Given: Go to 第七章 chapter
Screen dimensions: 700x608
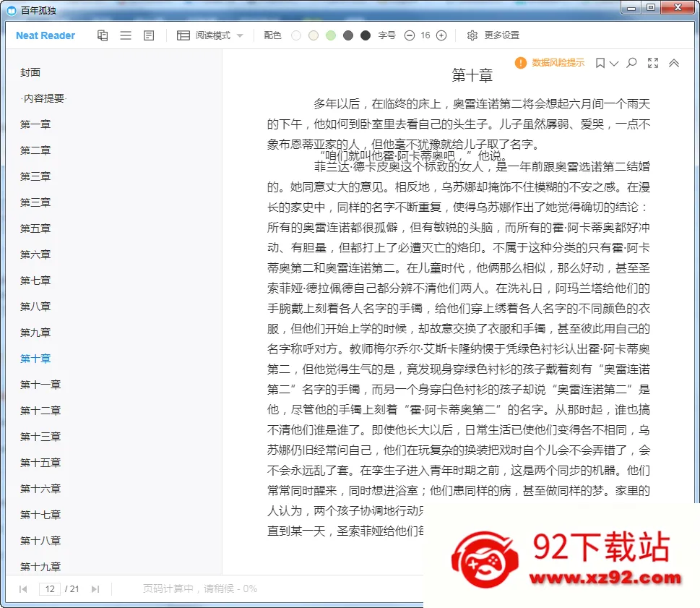Looking at the screenshot, I should [x=35, y=280].
